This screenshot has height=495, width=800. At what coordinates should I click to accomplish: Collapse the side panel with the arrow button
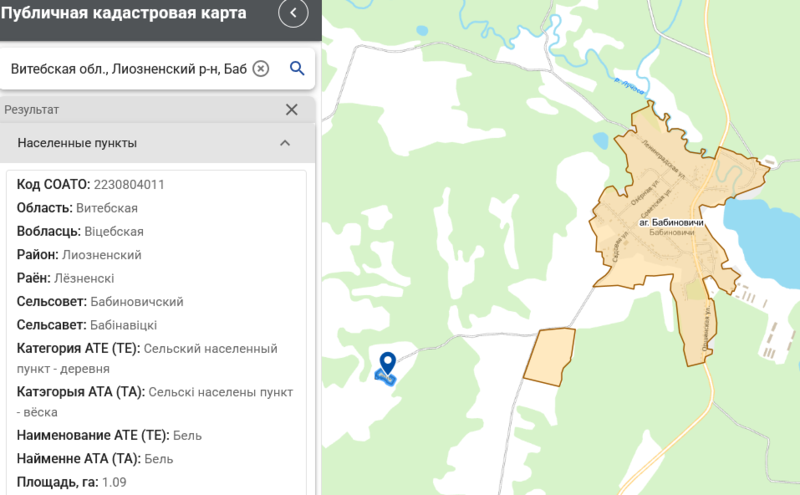click(293, 13)
